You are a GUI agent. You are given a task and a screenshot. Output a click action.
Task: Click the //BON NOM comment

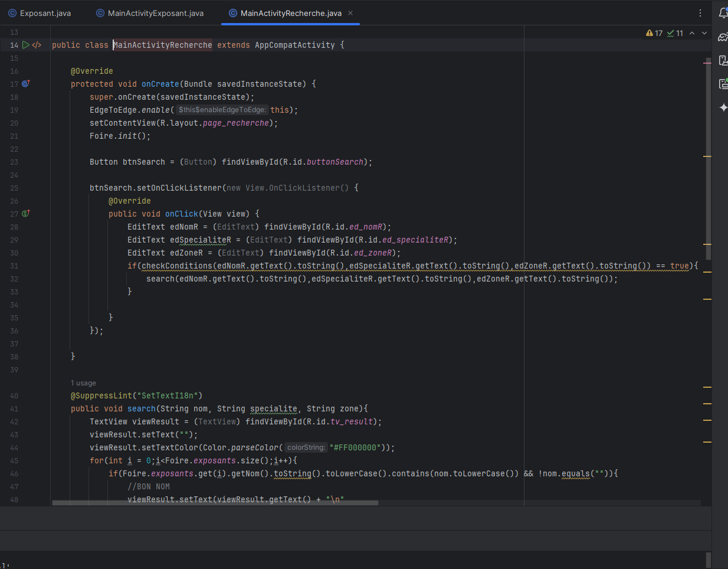149,486
